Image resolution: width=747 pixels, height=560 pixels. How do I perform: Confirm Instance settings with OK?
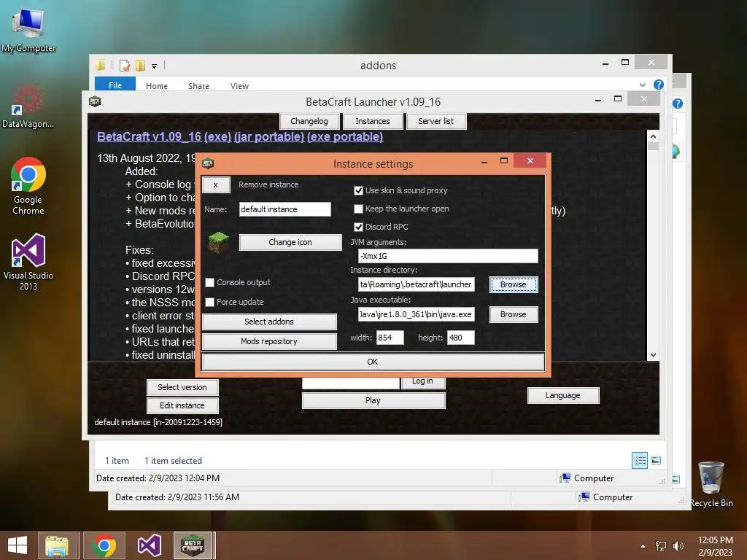coord(373,362)
